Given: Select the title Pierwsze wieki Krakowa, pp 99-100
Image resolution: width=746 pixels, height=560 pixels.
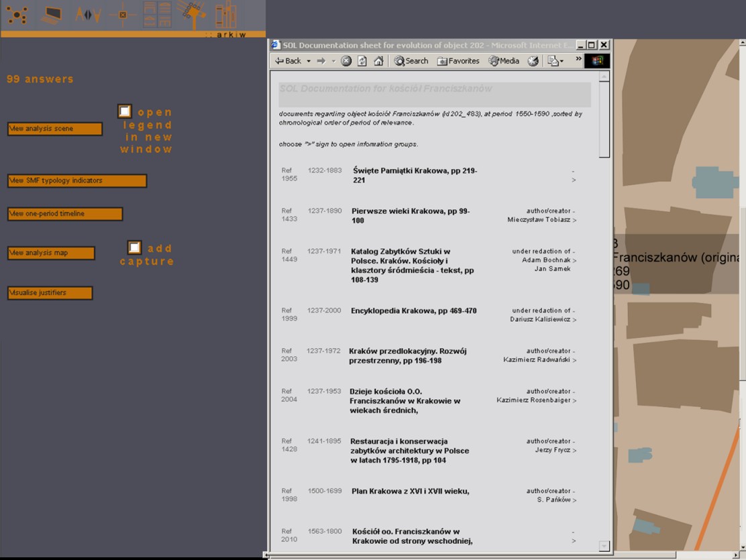Looking at the screenshot, I should click(410, 215).
